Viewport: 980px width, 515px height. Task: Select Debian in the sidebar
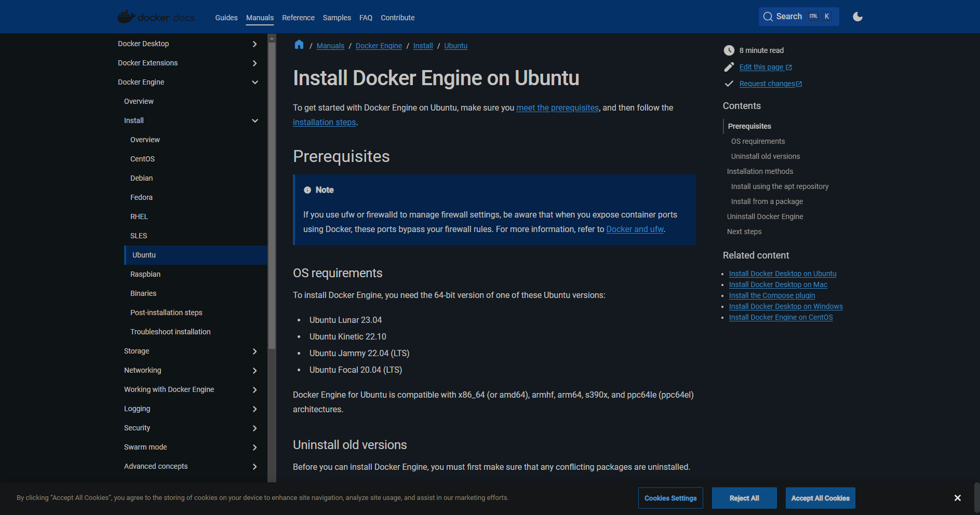click(x=141, y=178)
